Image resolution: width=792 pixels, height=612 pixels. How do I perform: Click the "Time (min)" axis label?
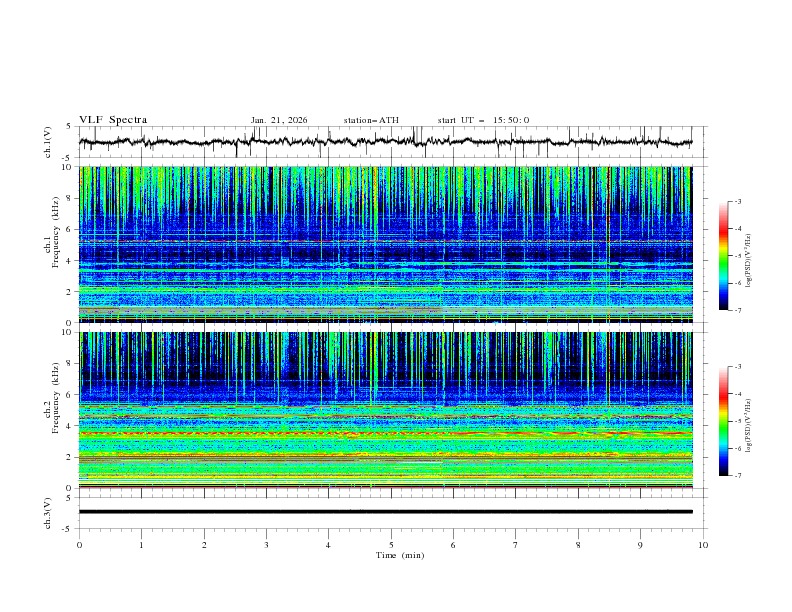coord(400,555)
